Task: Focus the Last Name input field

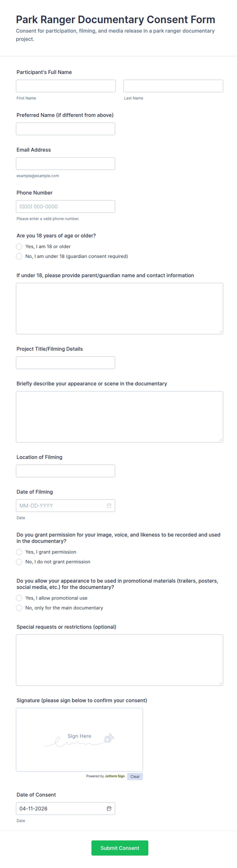Action: click(173, 86)
